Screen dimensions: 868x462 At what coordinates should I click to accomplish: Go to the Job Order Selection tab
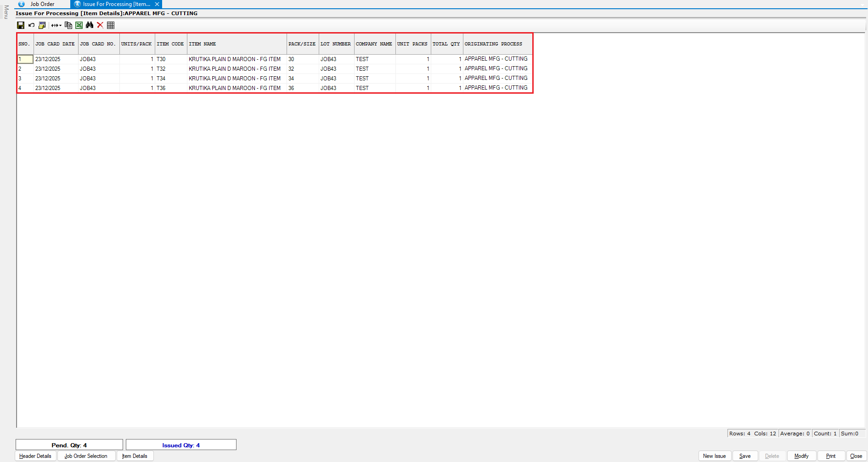pos(86,456)
